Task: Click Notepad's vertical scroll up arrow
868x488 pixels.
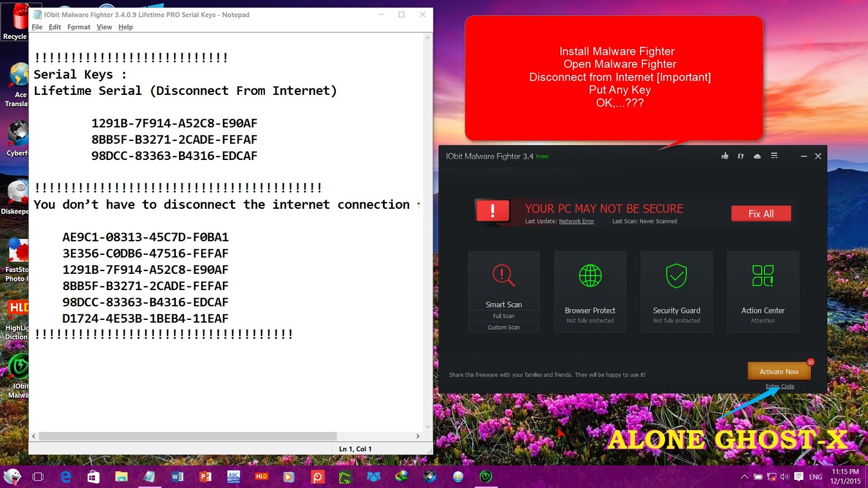Action: click(x=427, y=38)
